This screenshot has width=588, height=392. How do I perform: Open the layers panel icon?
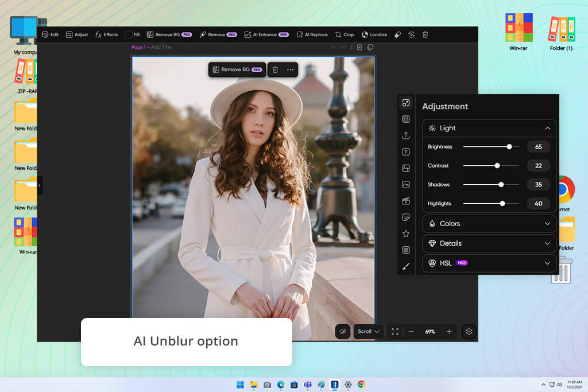[469, 332]
